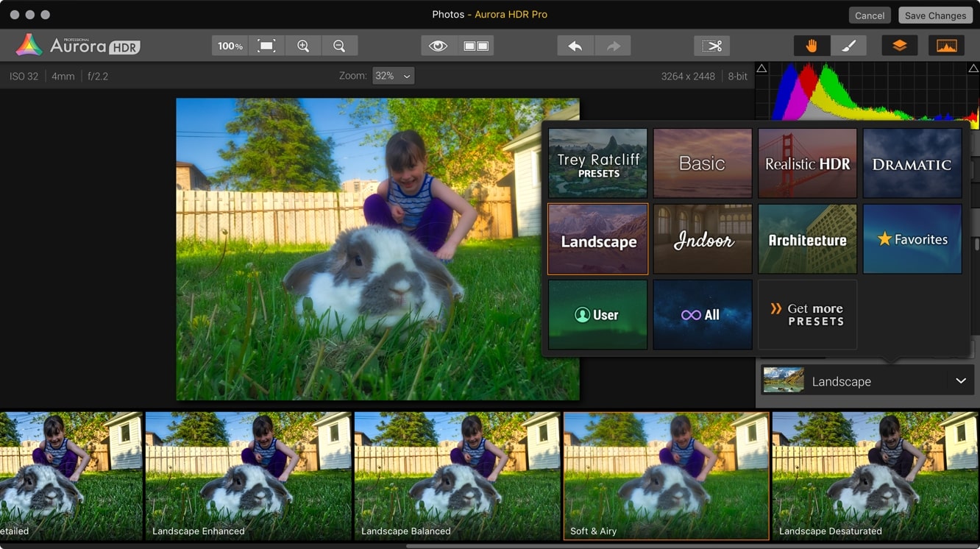Expand the Landscape preset category dropdown
This screenshot has width=980, height=549.
tap(960, 381)
